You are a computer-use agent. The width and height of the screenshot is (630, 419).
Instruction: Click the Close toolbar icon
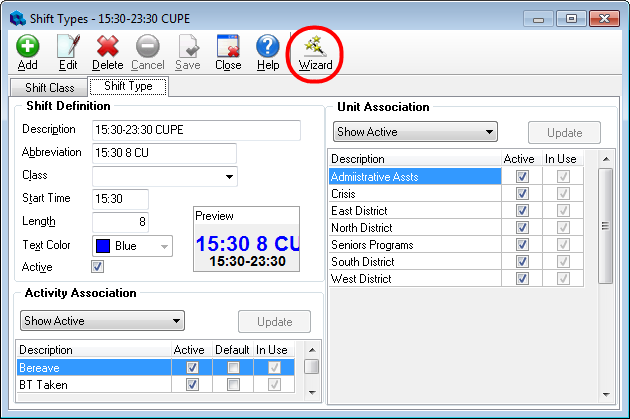tap(228, 47)
